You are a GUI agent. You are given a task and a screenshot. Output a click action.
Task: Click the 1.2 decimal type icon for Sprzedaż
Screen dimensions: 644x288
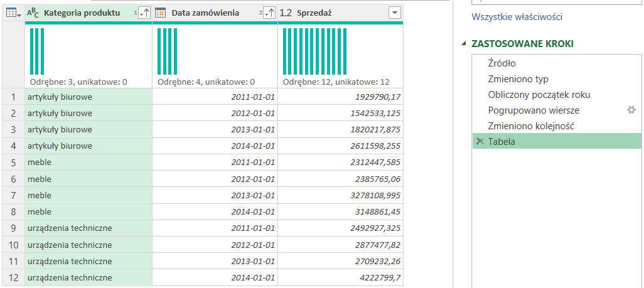286,13
